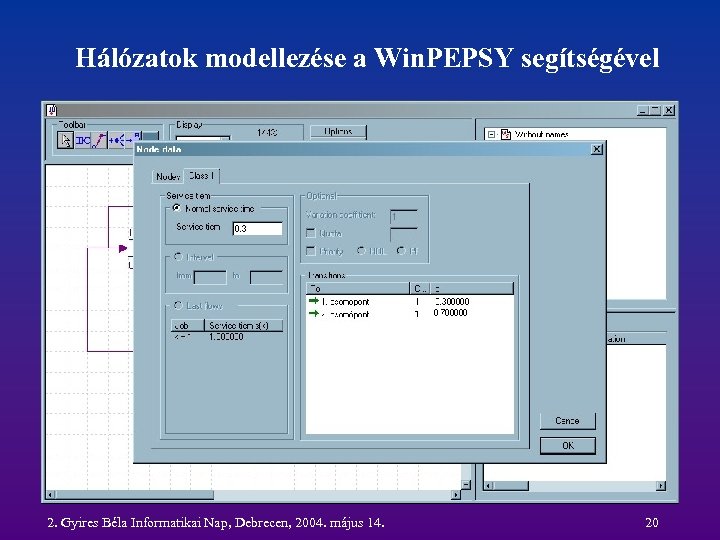
Task: Click the Service time input field
Action: pos(257,229)
